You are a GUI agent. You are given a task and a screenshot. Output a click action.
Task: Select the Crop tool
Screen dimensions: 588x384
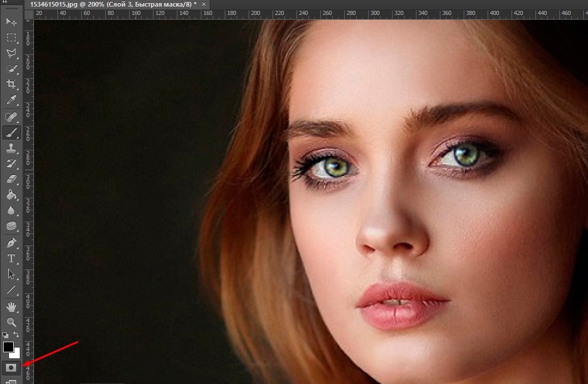pos(11,84)
